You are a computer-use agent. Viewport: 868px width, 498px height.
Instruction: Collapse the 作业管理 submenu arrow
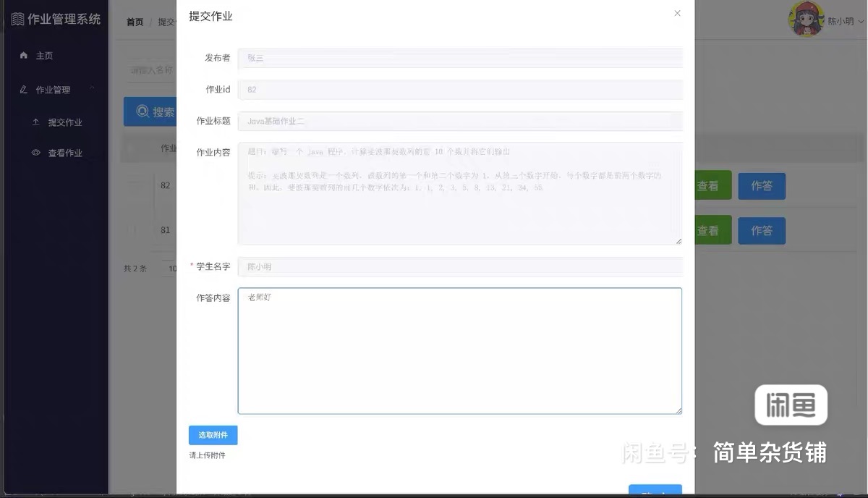[x=92, y=89]
